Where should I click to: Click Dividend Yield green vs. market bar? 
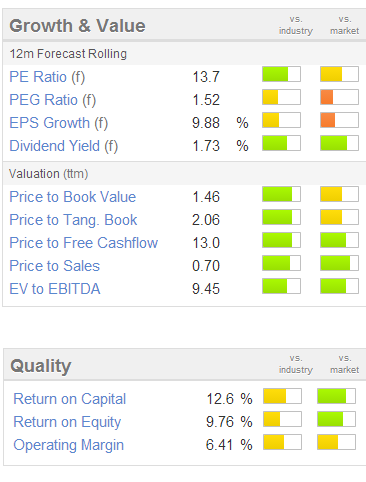pos(339,143)
